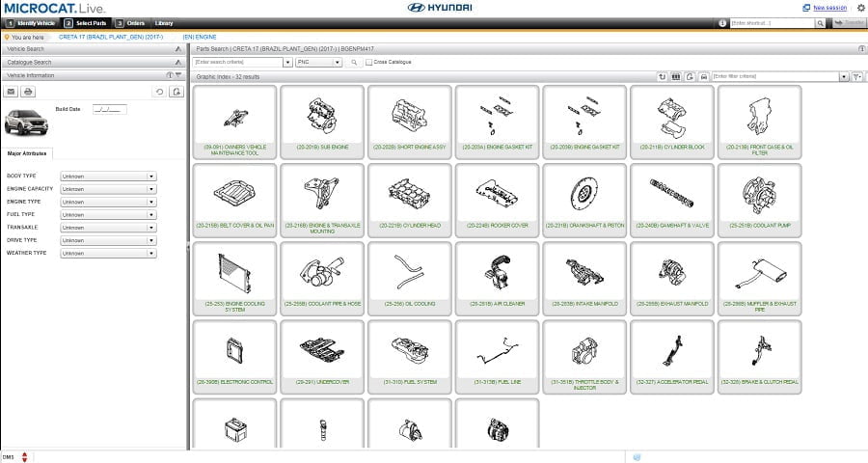Open the Cylinder Block graphic
Screen dimensions: 868x463
672,123
